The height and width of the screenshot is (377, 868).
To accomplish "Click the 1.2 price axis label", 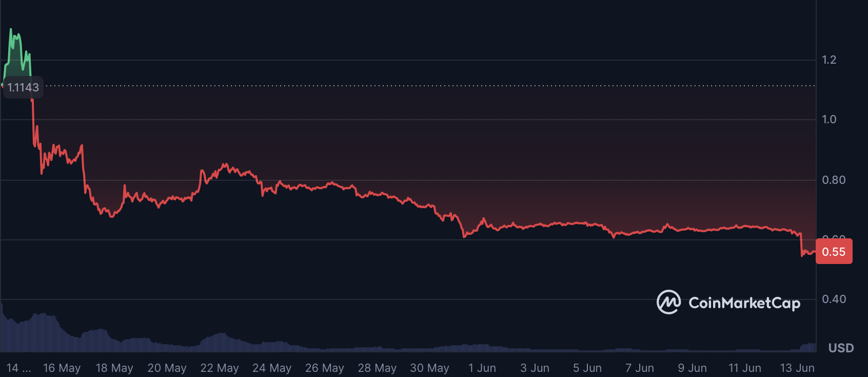I will (829, 60).
